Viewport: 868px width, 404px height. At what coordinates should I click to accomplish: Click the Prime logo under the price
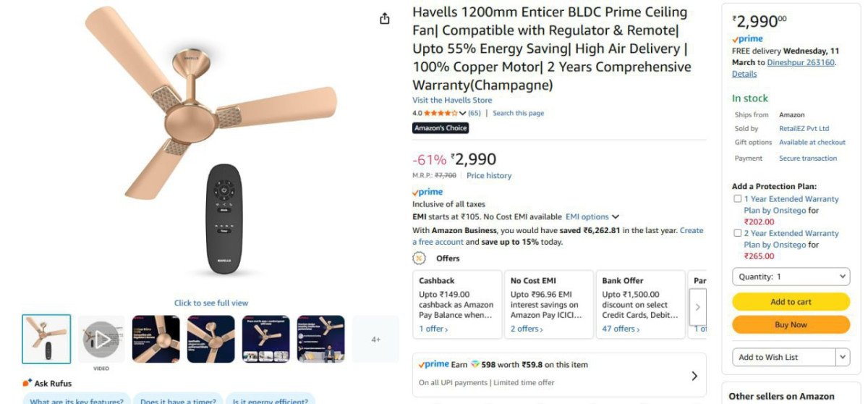click(x=427, y=192)
